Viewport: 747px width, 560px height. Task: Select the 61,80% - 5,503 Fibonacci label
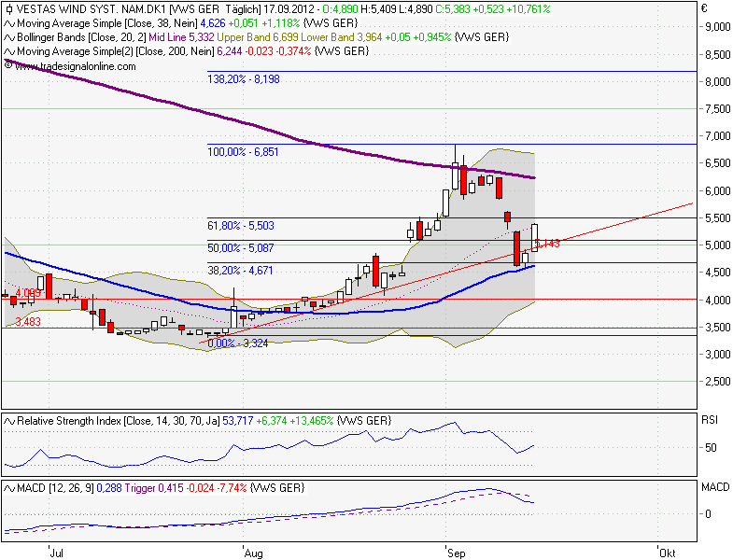[241, 225]
